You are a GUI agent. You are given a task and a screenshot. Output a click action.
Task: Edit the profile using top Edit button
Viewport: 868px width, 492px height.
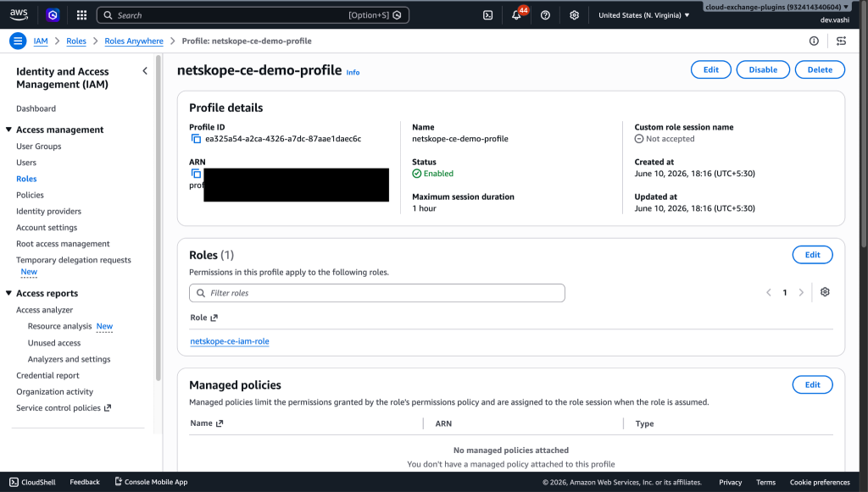pyautogui.click(x=711, y=69)
